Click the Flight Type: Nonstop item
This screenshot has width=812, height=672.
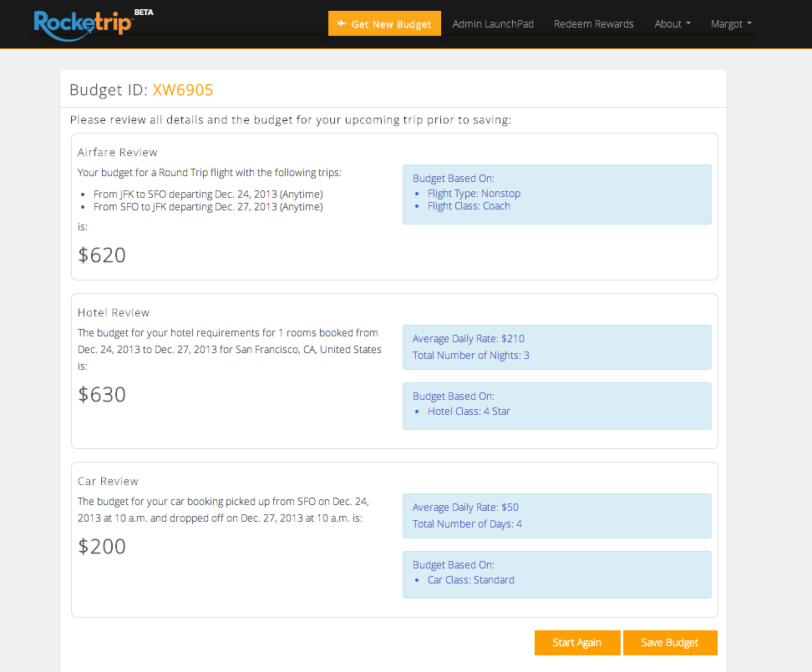(x=474, y=194)
